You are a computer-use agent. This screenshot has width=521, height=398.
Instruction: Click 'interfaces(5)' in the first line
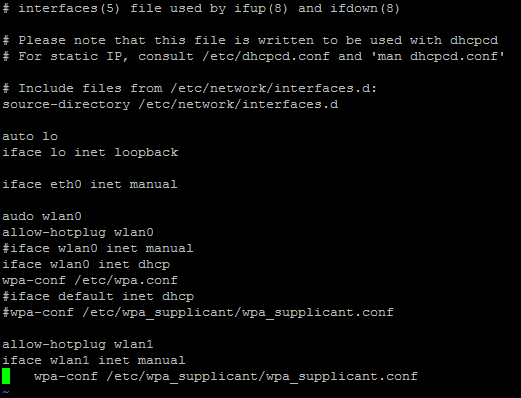[69, 8]
